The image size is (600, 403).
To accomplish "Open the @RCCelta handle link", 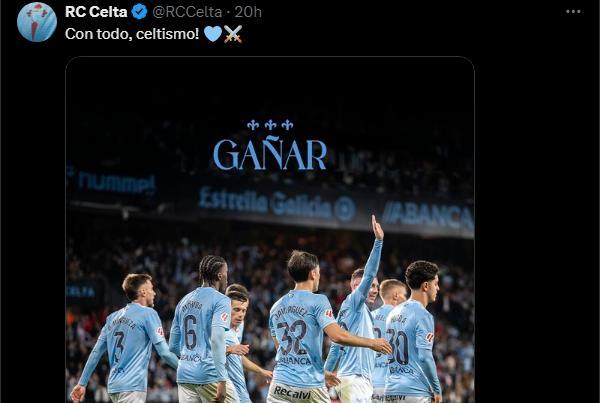I will tap(187, 12).
